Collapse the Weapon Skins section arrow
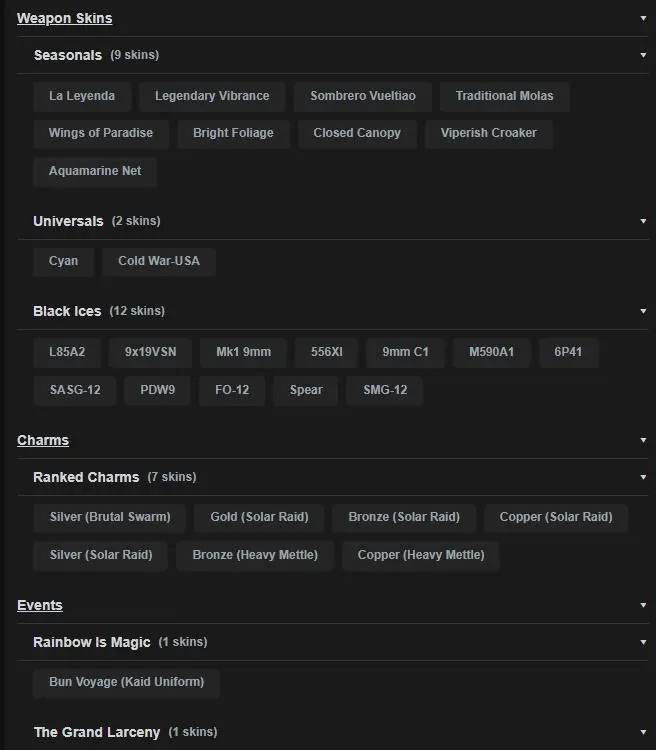Image resolution: width=656 pixels, height=750 pixels. (x=643, y=18)
